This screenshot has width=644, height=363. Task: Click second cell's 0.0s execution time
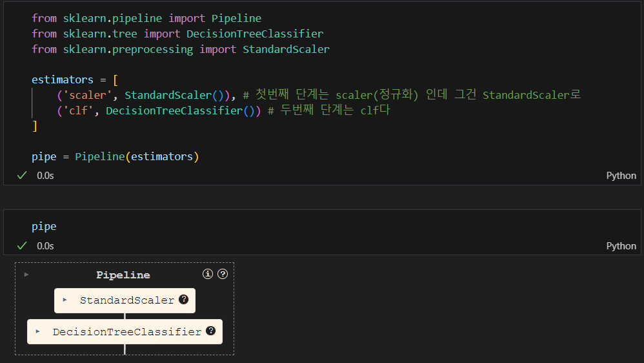(x=45, y=246)
